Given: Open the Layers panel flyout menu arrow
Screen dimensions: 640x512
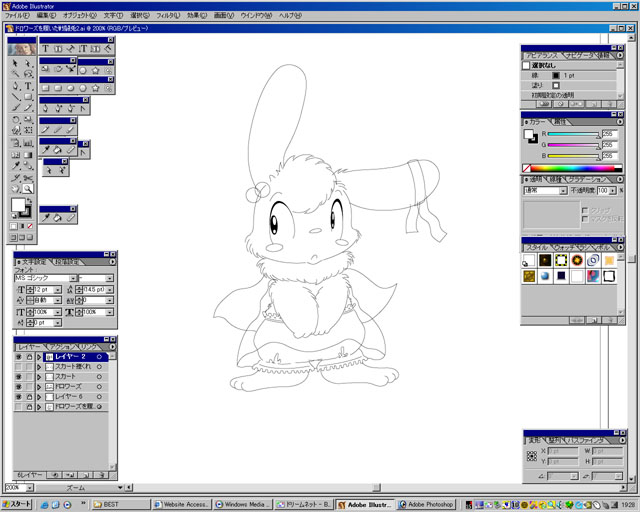Looking at the screenshot, I should tap(112, 347).
